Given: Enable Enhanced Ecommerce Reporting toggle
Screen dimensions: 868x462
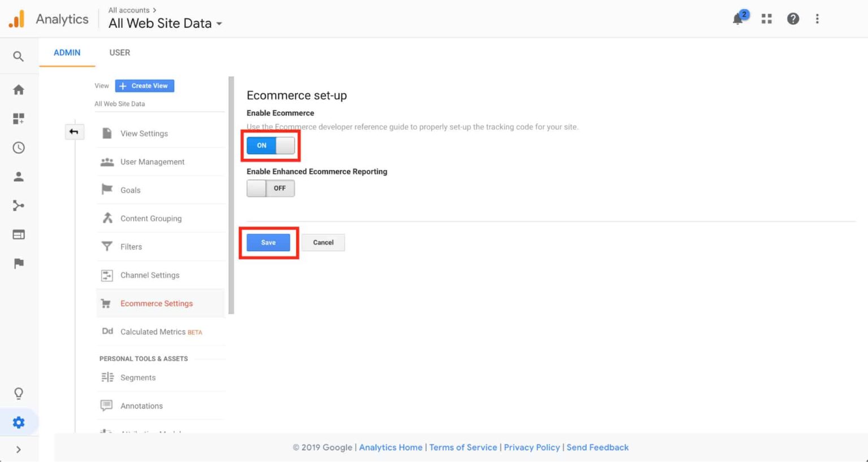Looking at the screenshot, I should [270, 188].
